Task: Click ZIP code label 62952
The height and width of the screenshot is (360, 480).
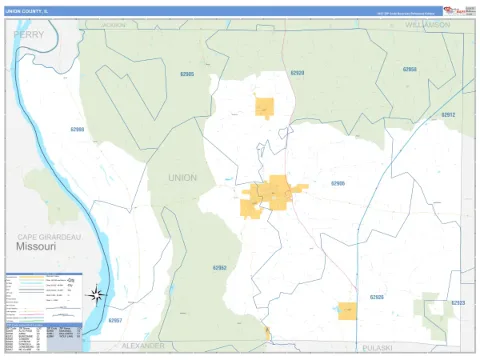Action: click(220, 268)
